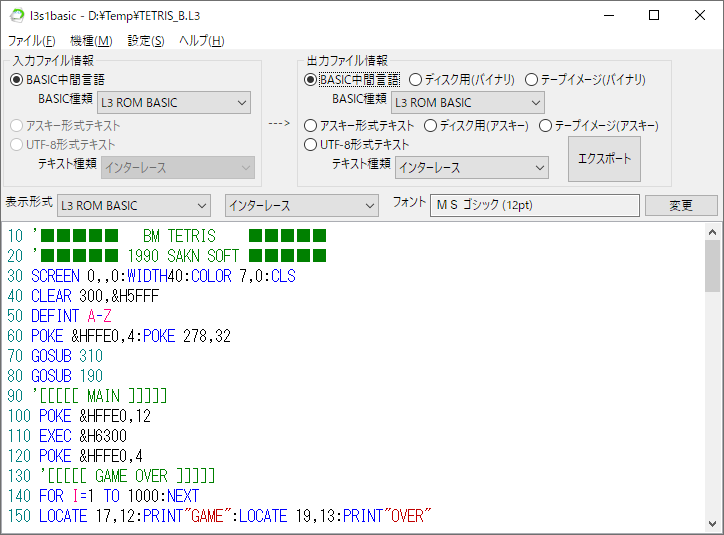Click line 90 MAIN comment
The image size is (724, 535).
(87, 396)
